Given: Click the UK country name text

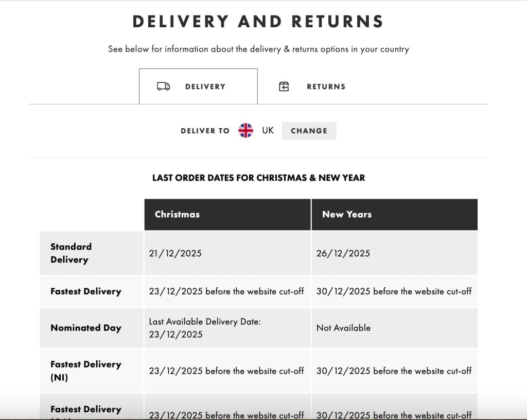Looking at the screenshot, I should [x=268, y=131].
